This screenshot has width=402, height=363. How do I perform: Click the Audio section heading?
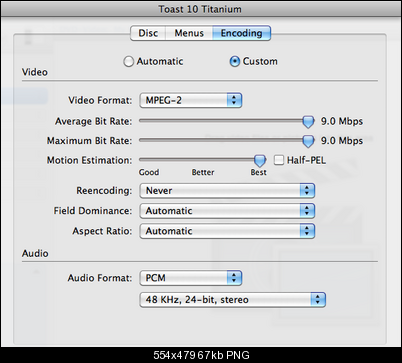pyautogui.click(x=35, y=254)
